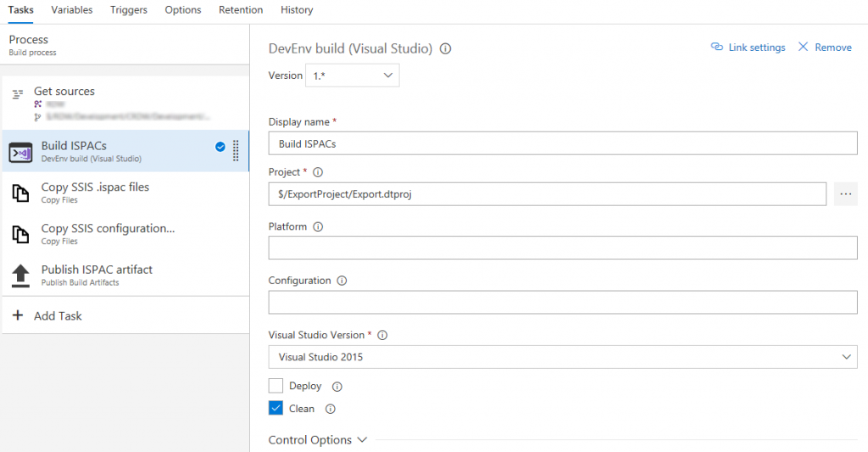Click the Display name input field

pyautogui.click(x=562, y=144)
